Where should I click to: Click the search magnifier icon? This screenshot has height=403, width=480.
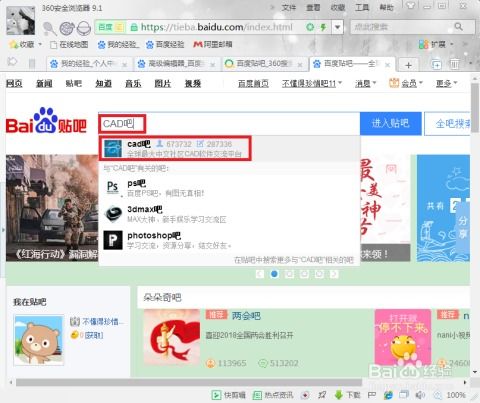point(459,27)
